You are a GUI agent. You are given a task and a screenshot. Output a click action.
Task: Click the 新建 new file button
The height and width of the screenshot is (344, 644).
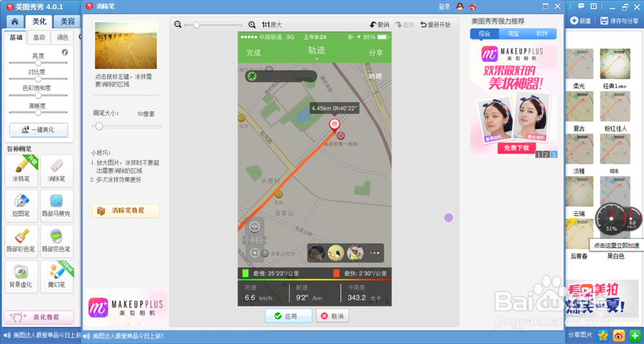(581, 21)
